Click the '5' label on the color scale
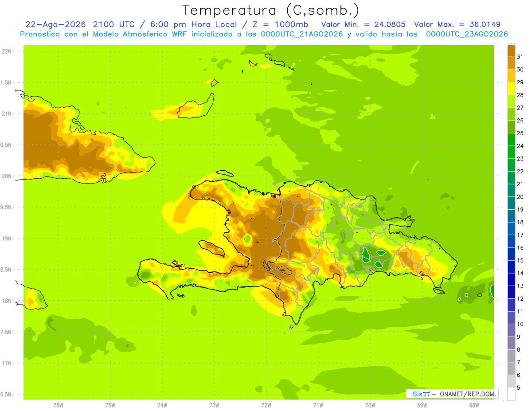The image size is (532, 411). click(x=519, y=388)
